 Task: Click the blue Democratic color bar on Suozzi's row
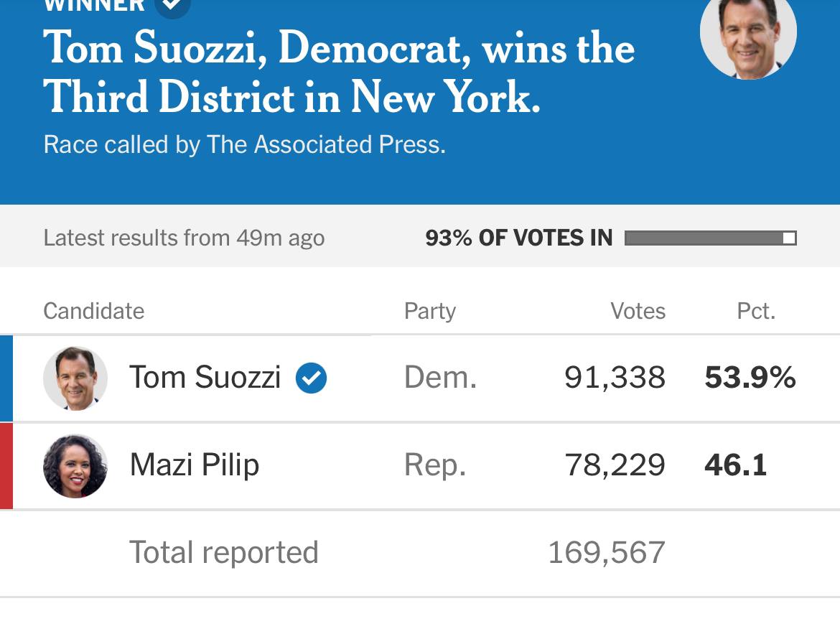[6, 378]
